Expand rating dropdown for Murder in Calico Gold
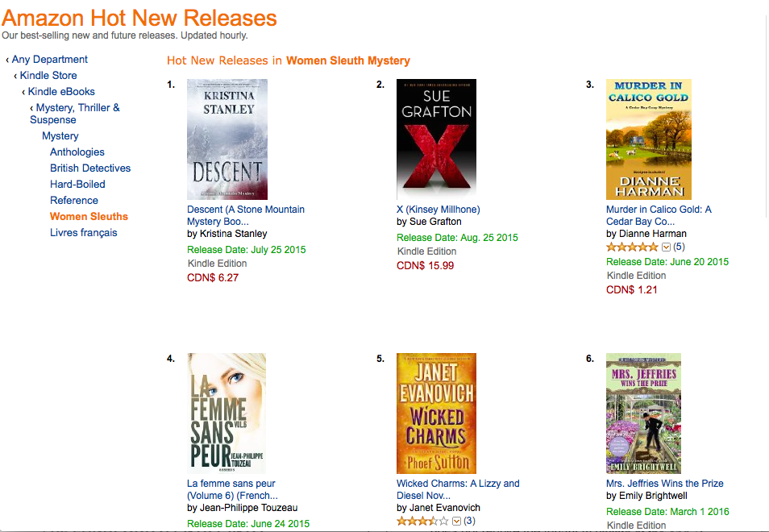 (x=666, y=247)
